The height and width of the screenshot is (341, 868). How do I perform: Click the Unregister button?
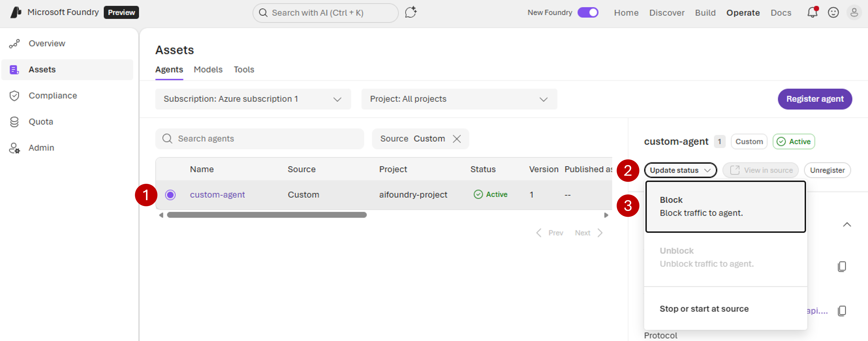click(827, 170)
